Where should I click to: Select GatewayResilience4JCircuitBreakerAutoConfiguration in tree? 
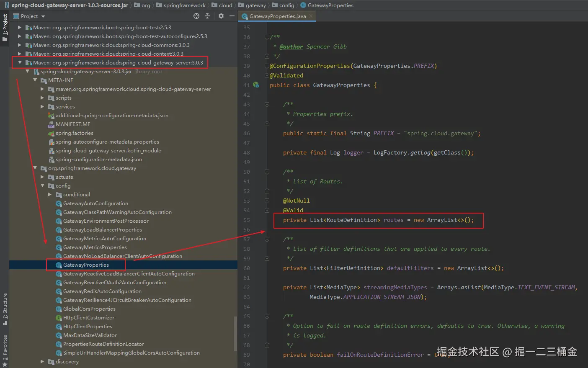pos(127,300)
